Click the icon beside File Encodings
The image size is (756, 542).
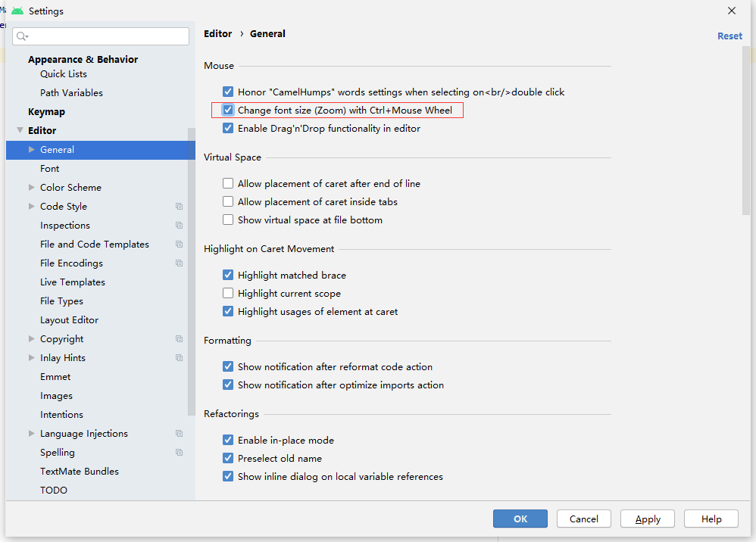(x=179, y=263)
